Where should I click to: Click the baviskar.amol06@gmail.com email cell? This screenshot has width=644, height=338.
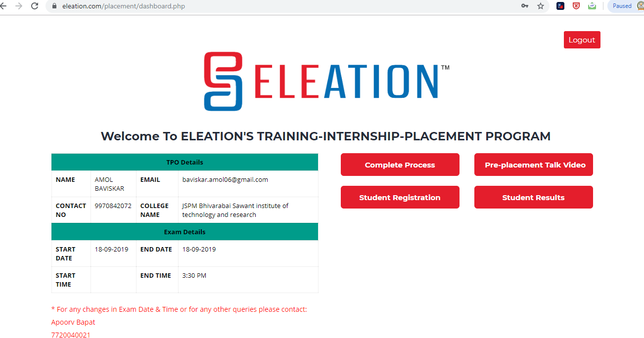click(x=248, y=184)
